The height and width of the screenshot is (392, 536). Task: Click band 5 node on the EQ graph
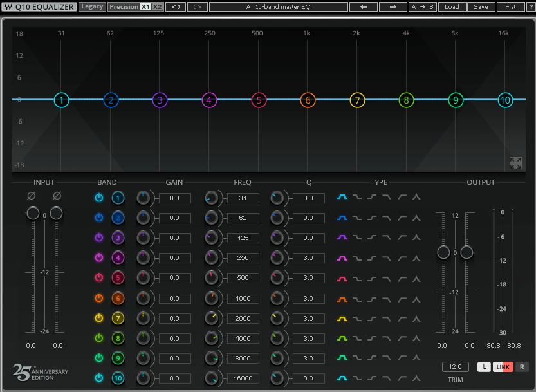pos(259,100)
